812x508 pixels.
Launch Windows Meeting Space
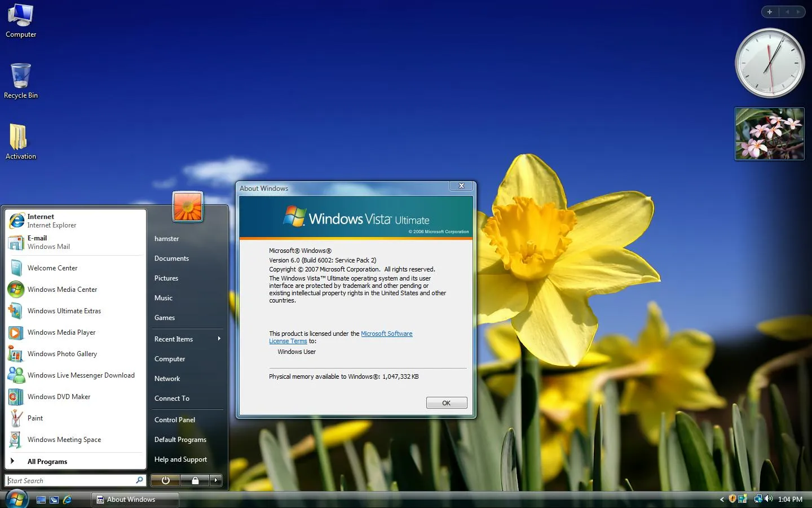tap(76, 440)
